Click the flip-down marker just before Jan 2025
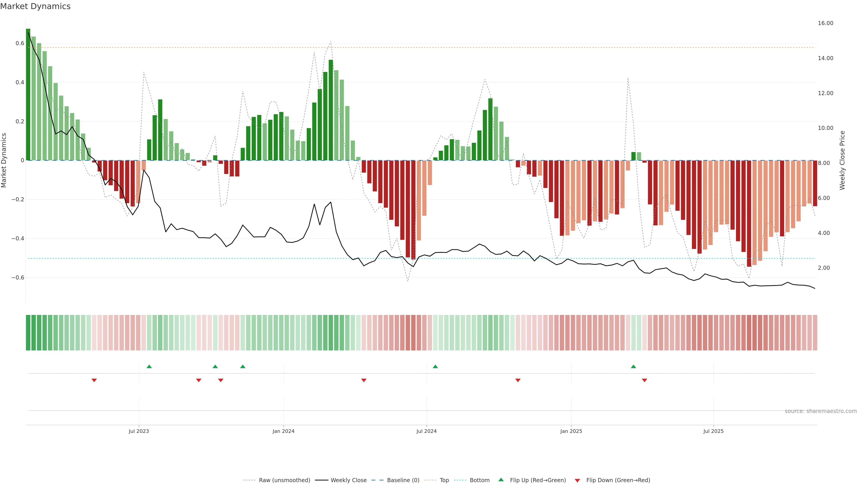The width and height of the screenshot is (868, 488). click(518, 380)
